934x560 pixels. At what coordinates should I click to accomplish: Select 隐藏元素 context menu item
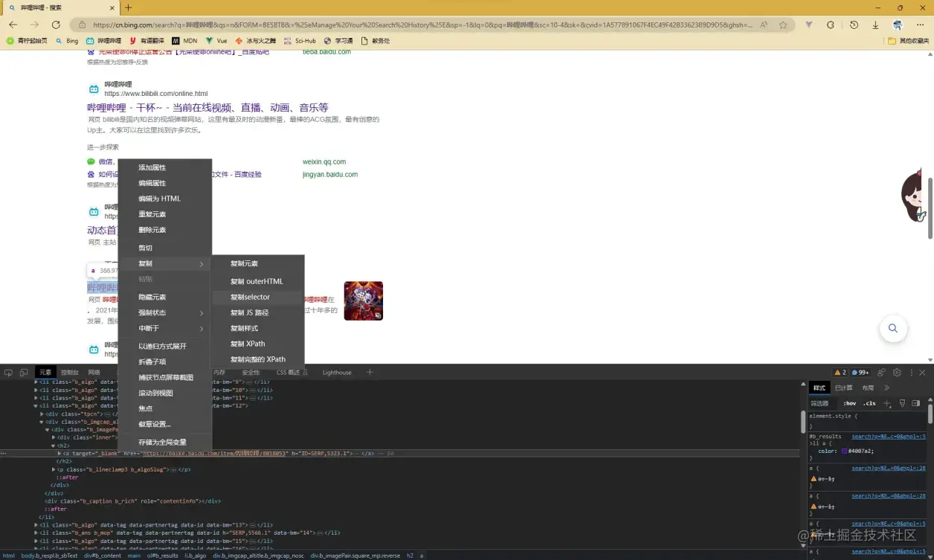tap(165, 297)
